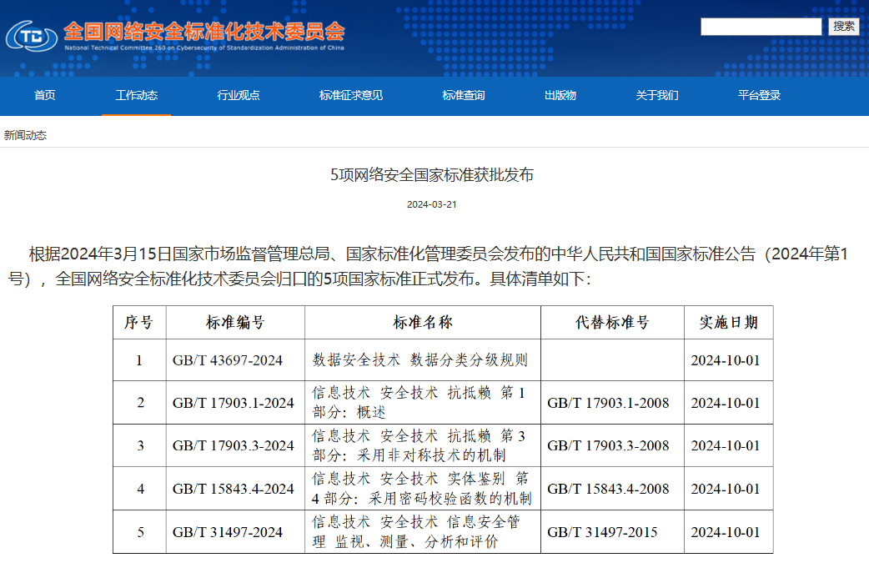Select the publication date 2024-03-21

(x=434, y=204)
